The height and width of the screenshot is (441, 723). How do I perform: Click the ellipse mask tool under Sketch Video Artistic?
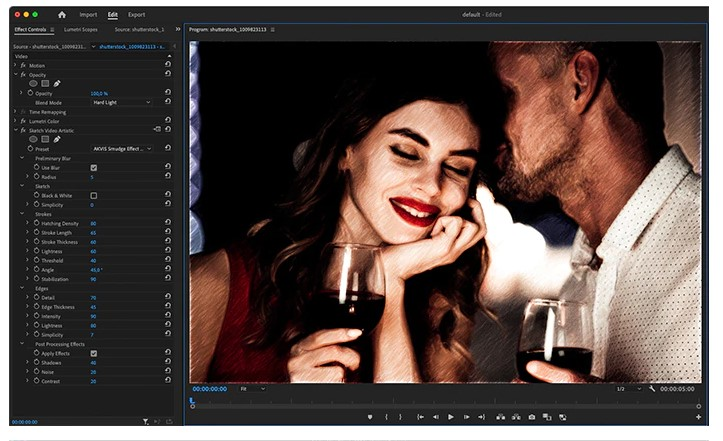[33, 139]
